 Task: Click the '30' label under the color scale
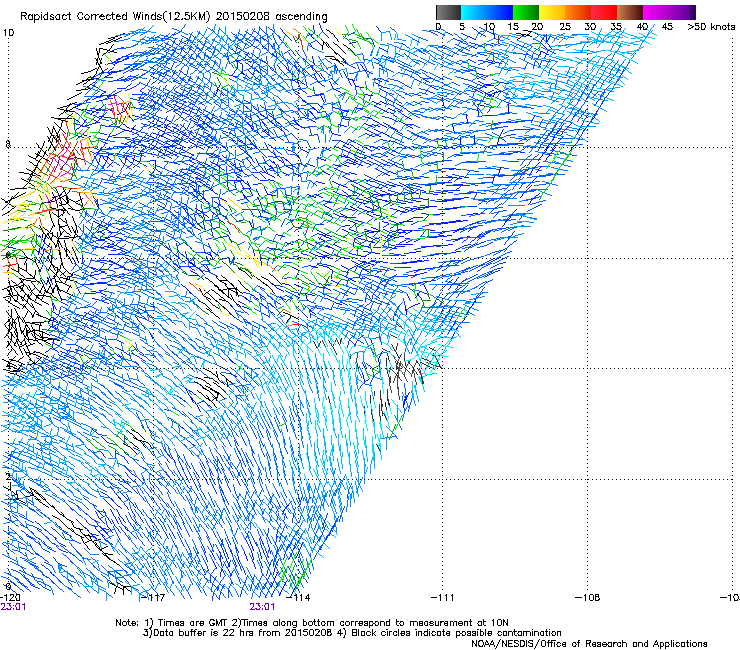point(590,26)
